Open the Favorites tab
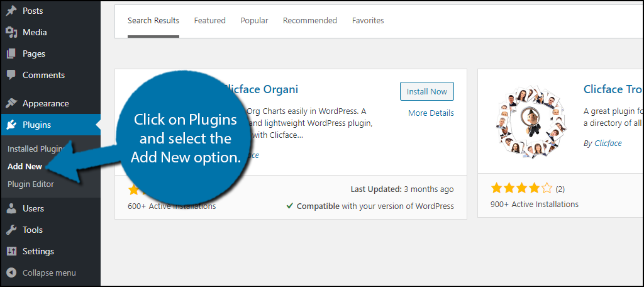Image resolution: width=644 pixels, height=287 pixels. pyautogui.click(x=368, y=21)
